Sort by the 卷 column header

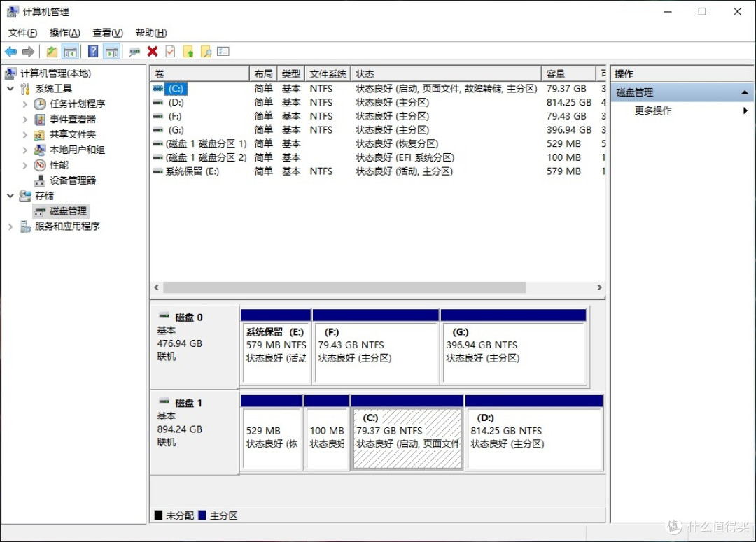pyautogui.click(x=200, y=73)
